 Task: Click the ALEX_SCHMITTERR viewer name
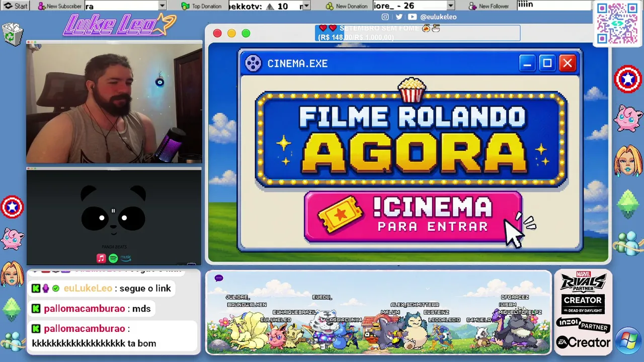point(415,305)
